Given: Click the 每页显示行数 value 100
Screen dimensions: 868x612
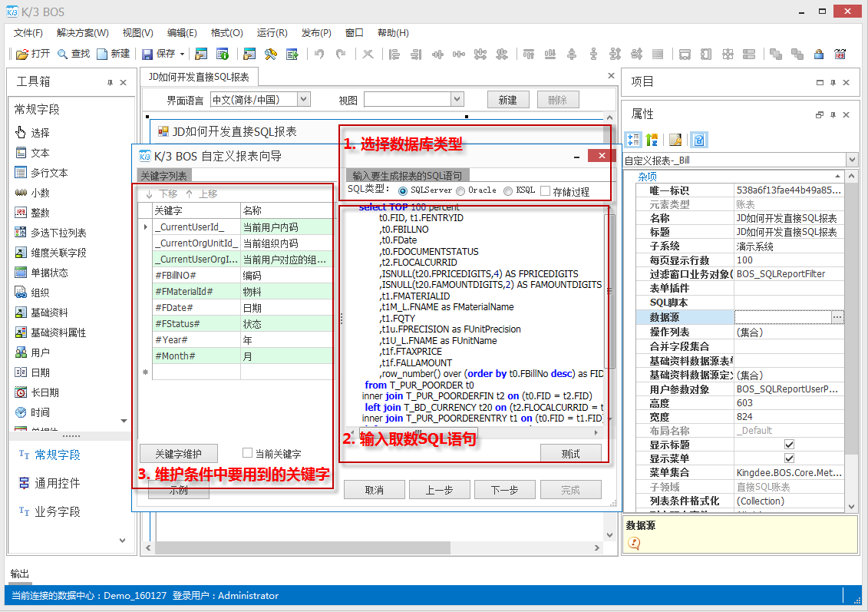Looking at the screenshot, I should [789, 260].
